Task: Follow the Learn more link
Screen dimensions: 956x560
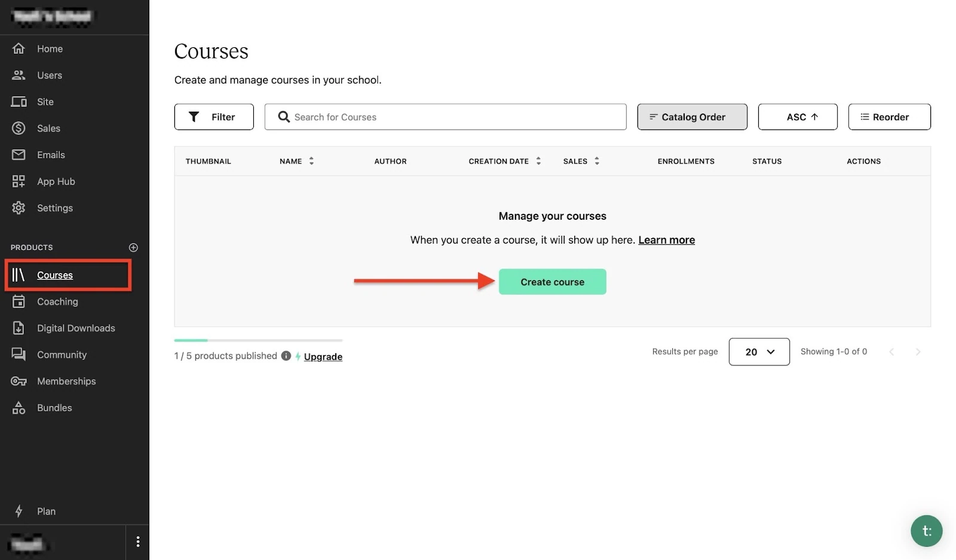Action: (x=666, y=240)
